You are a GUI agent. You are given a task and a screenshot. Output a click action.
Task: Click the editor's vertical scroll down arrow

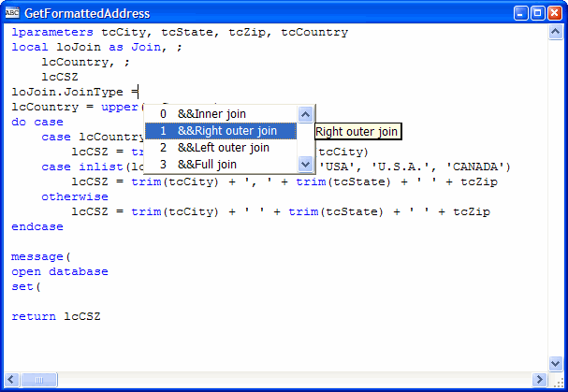tap(557, 364)
